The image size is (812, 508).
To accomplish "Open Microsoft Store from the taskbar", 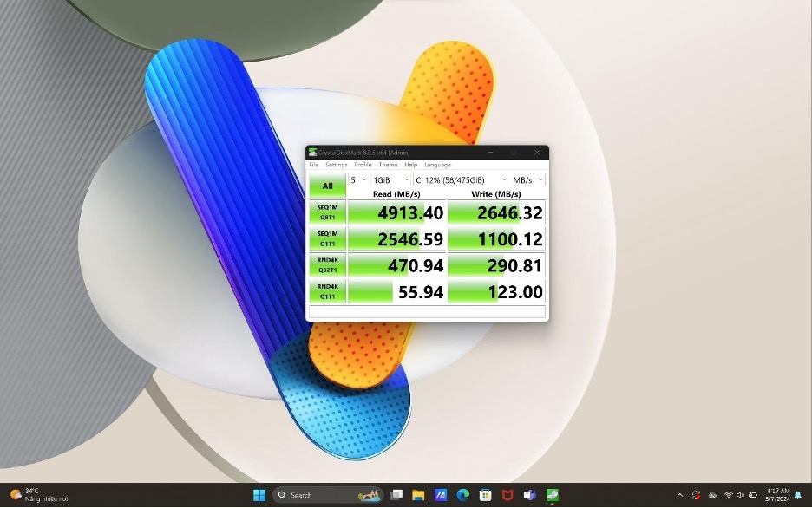I will (x=486, y=495).
